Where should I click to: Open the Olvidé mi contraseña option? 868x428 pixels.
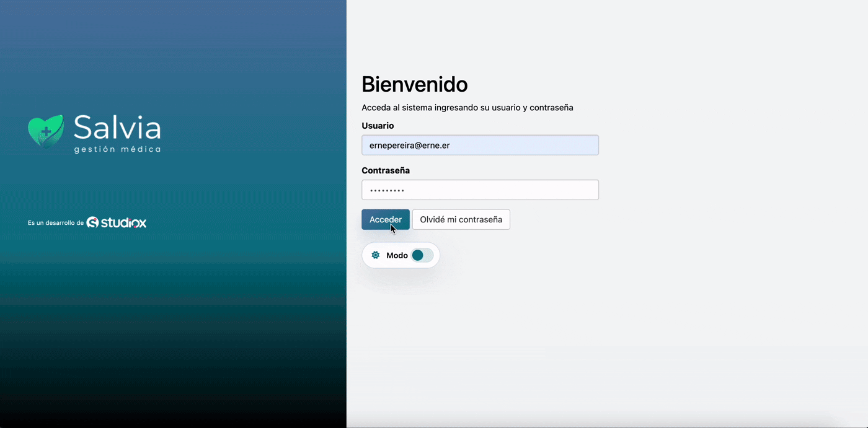461,219
